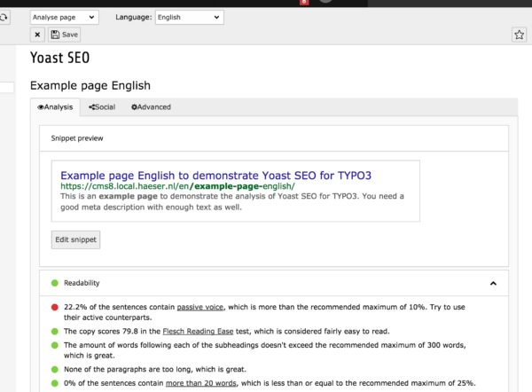Click the Snippet preview heading
The image size is (532, 392).
tap(77, 138)
